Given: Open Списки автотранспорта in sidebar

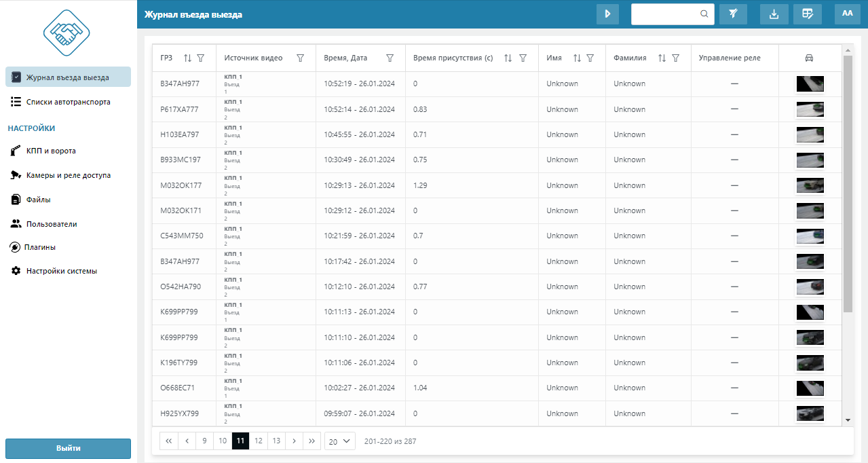Looking at the screenshot, I should pyautogui.click(x=68, y=102).
